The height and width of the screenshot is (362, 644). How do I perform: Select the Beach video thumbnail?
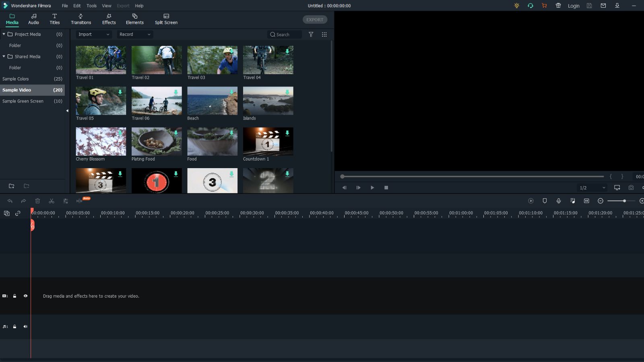coord(212,101)
